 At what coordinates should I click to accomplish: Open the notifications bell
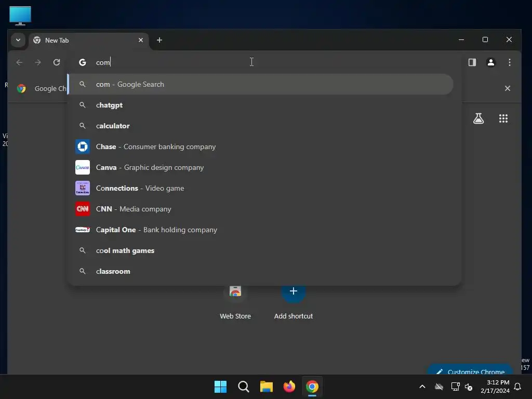coord(518,387)
